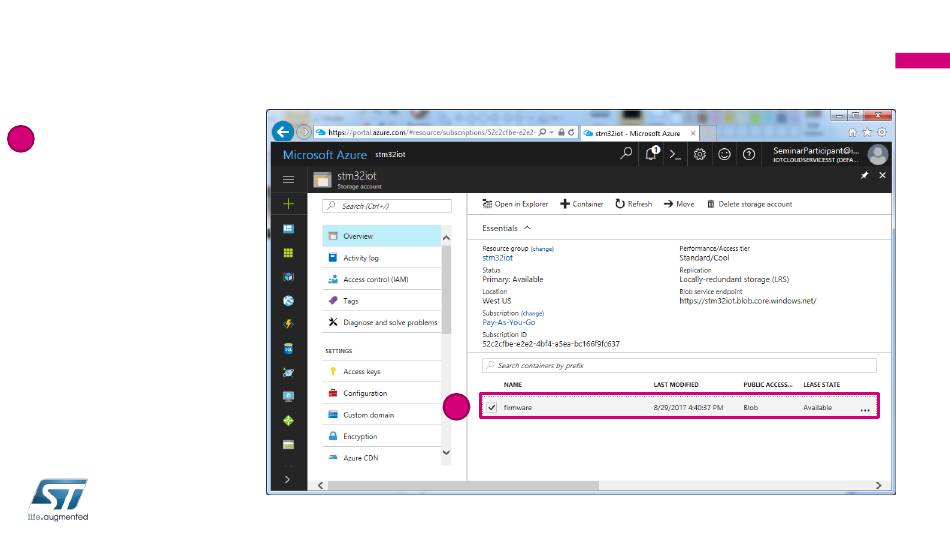Click Open in Explorer toolbar button
The width and height of the screenshot is (950, 535).
[x=515, y=204]
